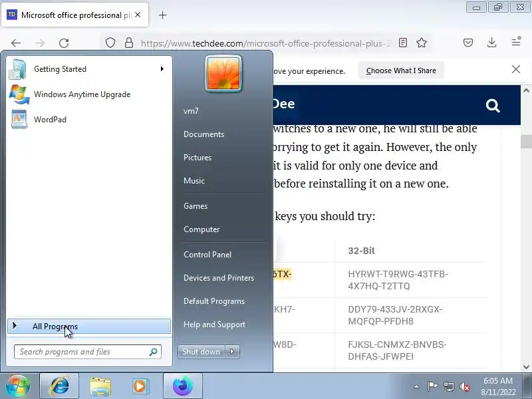Open a new tab with plus button
Image resolution: width=532 pixels, height=399 pixels.
coord(162,15)
